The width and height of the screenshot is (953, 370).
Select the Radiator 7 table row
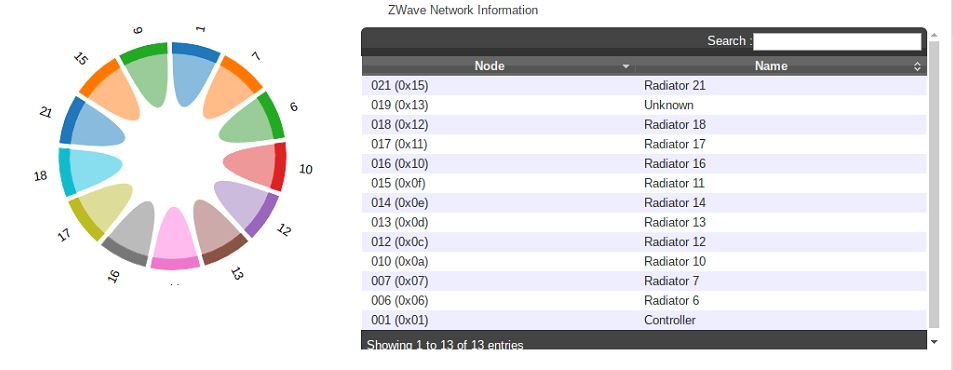(644, 281)
